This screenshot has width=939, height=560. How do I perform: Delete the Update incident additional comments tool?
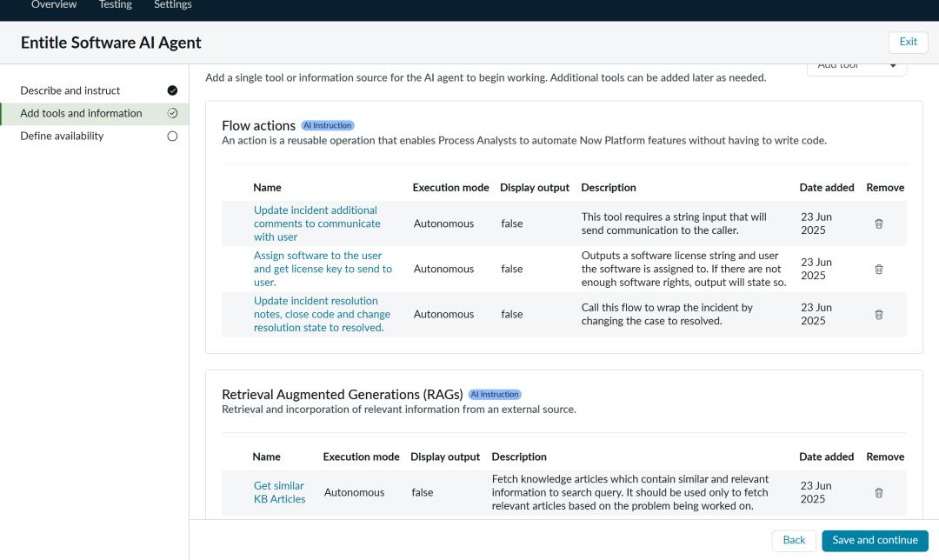click(878, 223)
